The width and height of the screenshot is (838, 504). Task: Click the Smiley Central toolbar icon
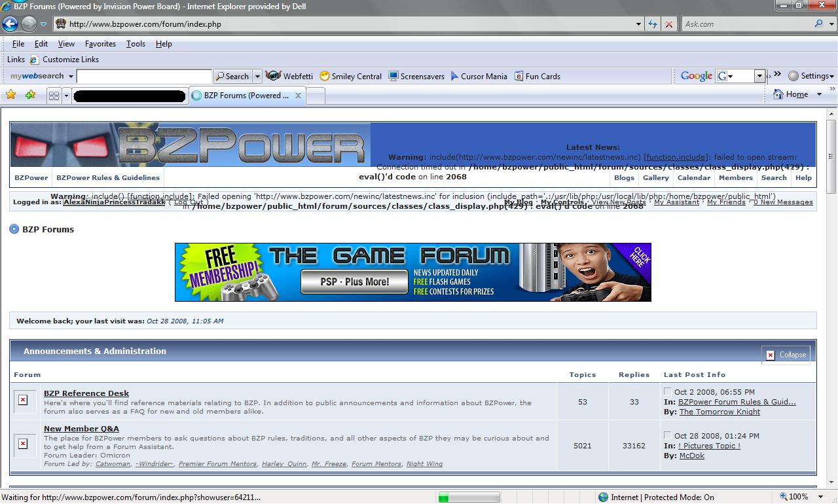[350, 76]
